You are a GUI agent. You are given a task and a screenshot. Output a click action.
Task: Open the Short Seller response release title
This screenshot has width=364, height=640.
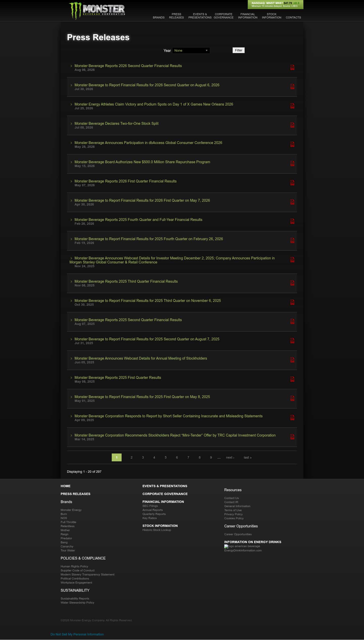coord(169,416)
